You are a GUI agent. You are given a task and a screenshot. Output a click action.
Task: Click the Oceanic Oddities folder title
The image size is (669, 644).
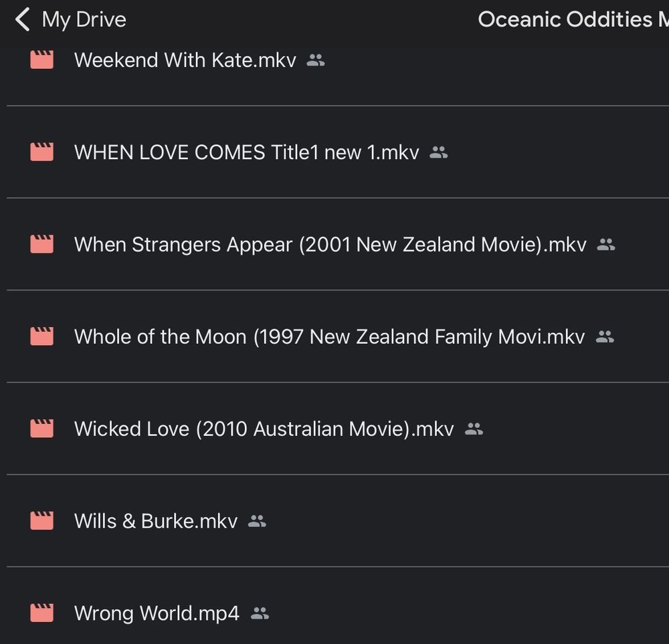(573, 19)
